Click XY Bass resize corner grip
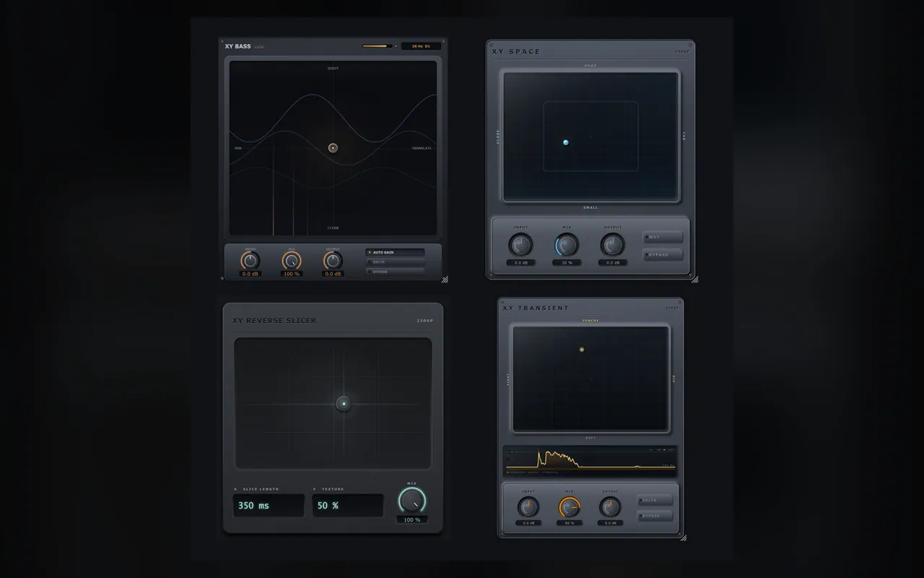Viewport: 924px width, 578px height. (445, 279)
